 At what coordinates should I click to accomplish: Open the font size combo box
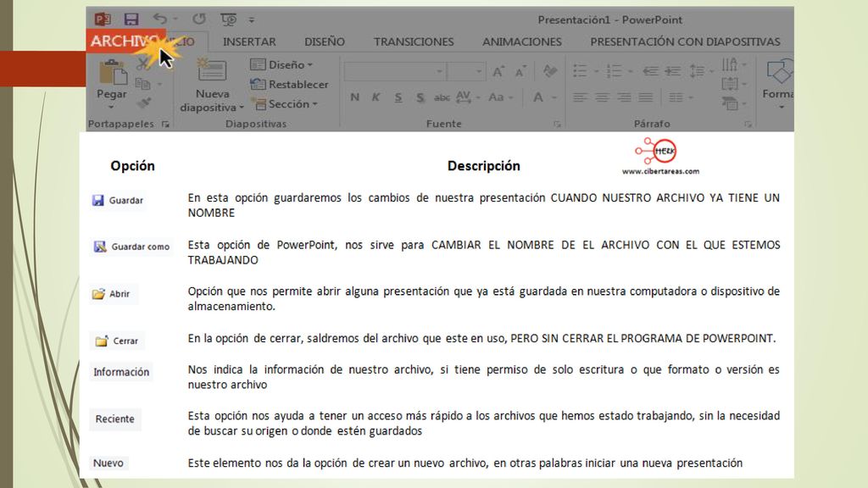tap(466, 71)
